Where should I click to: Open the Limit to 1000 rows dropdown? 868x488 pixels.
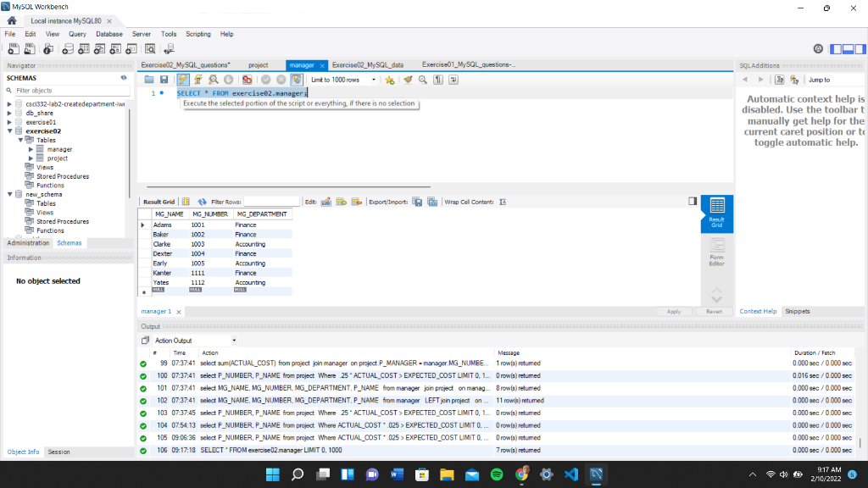pyautogui.click(x=343, y=80)
